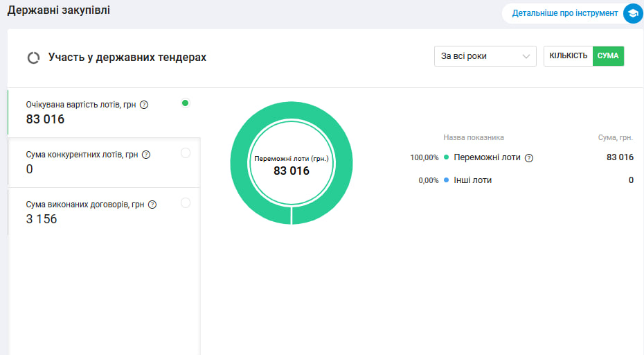Select the Сума виконаних договорів radio button
The image size is (644, 355).
185,203
